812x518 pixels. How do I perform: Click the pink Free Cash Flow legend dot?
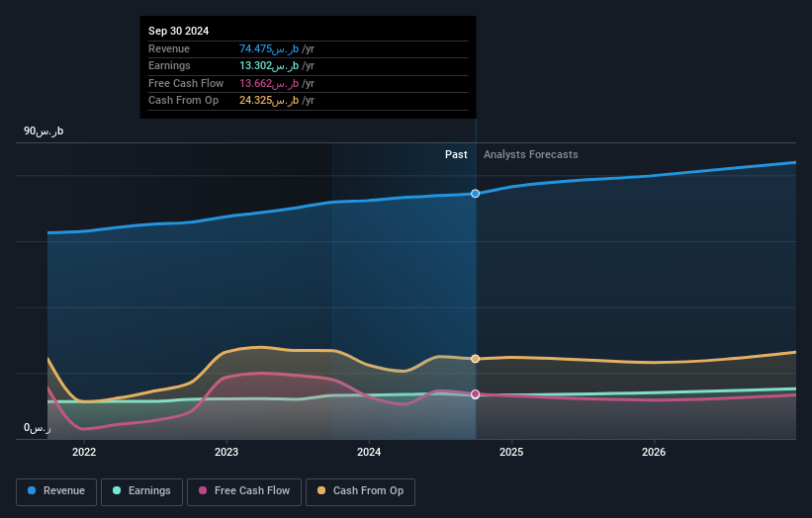(203, 490)
